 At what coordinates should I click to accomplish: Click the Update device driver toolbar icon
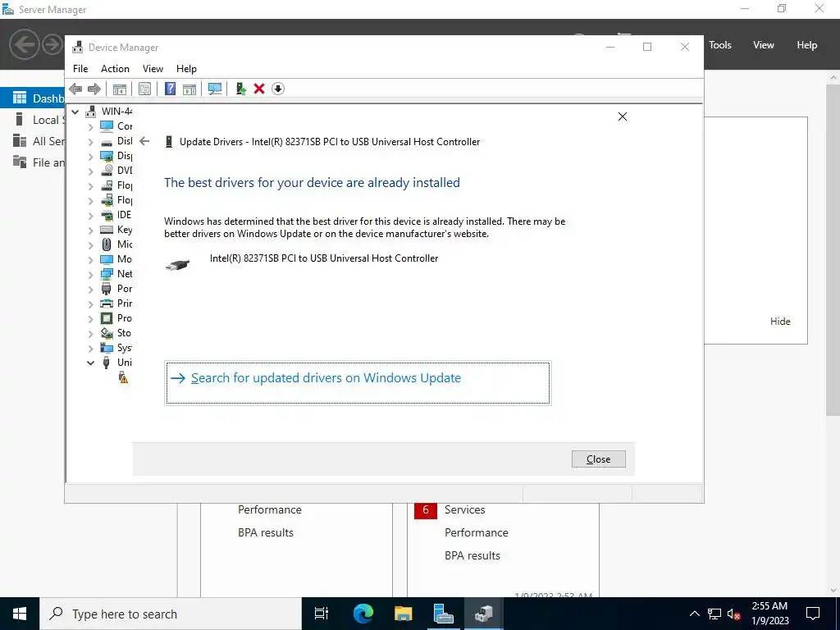[x=241, y=89]
